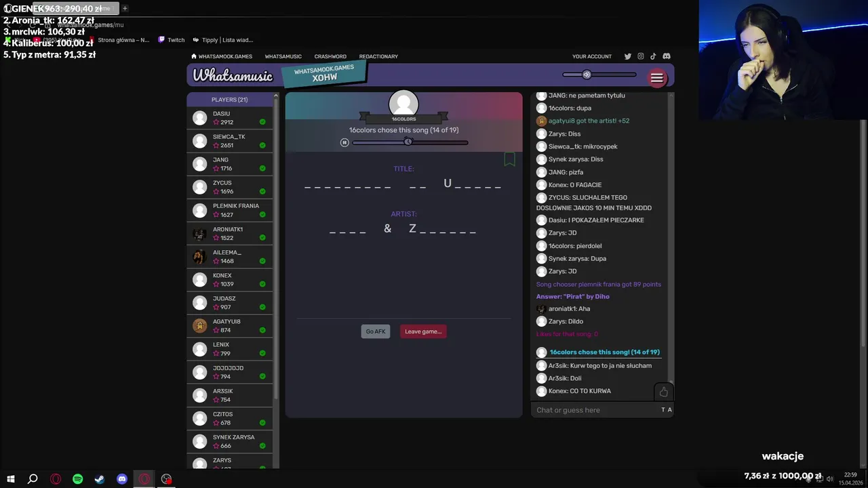
Task: Open YOUR ACCOUNT in the header
Action: (592, 56)
